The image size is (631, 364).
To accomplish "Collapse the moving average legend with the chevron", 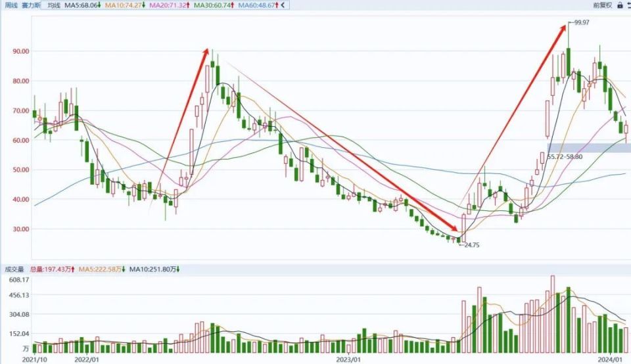I will (x=283, y=5).
